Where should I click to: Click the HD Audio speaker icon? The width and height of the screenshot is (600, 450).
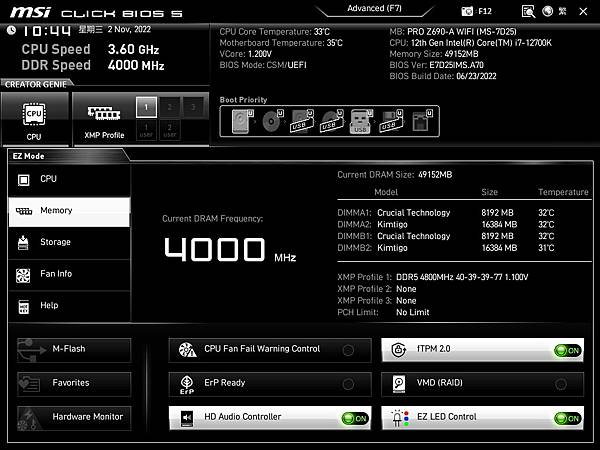(x=187, y=418)
